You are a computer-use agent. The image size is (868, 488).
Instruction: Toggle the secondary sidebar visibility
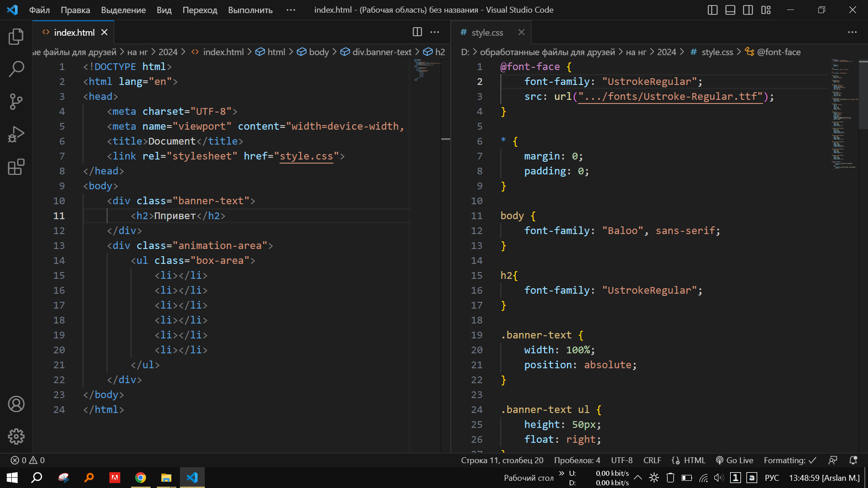point(748,10)
